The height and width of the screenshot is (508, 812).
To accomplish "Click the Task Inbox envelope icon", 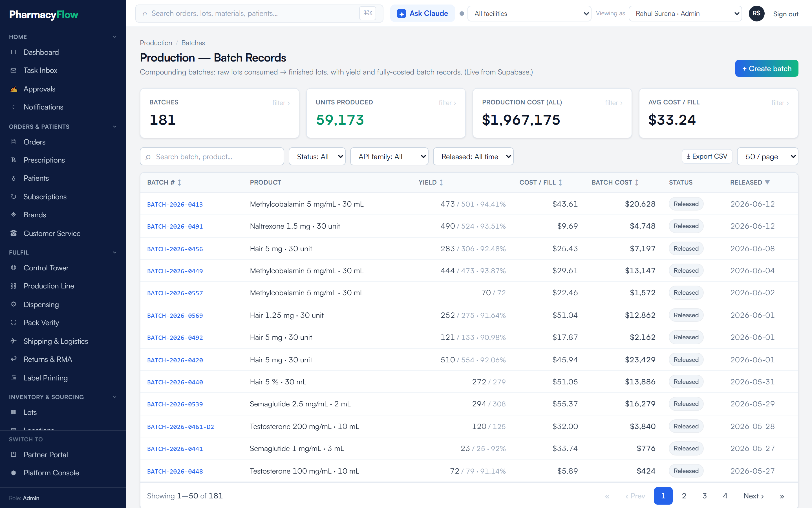I will point(14,71).
